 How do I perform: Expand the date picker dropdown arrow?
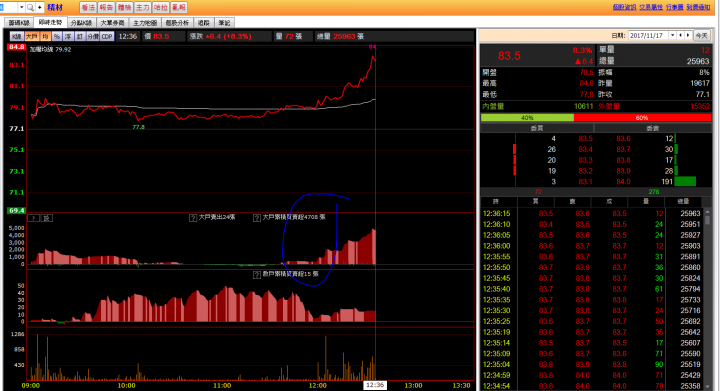click(672, 35)
